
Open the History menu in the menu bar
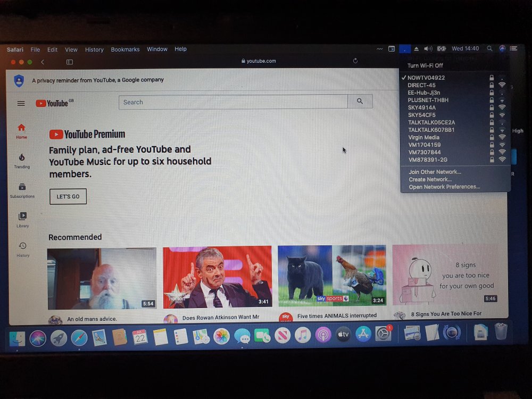[94, 49]
